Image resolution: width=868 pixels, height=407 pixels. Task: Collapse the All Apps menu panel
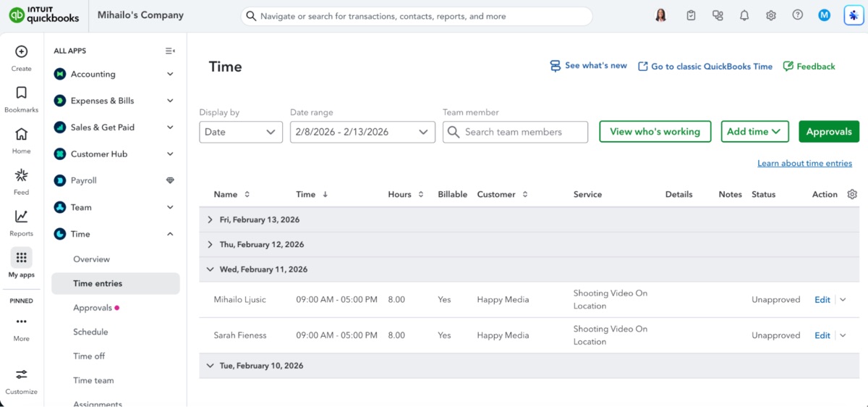coord(170,51)
